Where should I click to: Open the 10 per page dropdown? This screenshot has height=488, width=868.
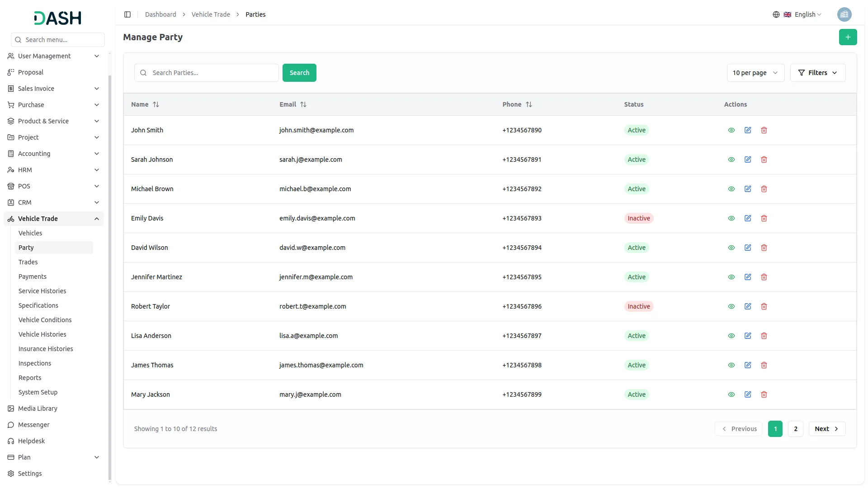coord(755,73)
